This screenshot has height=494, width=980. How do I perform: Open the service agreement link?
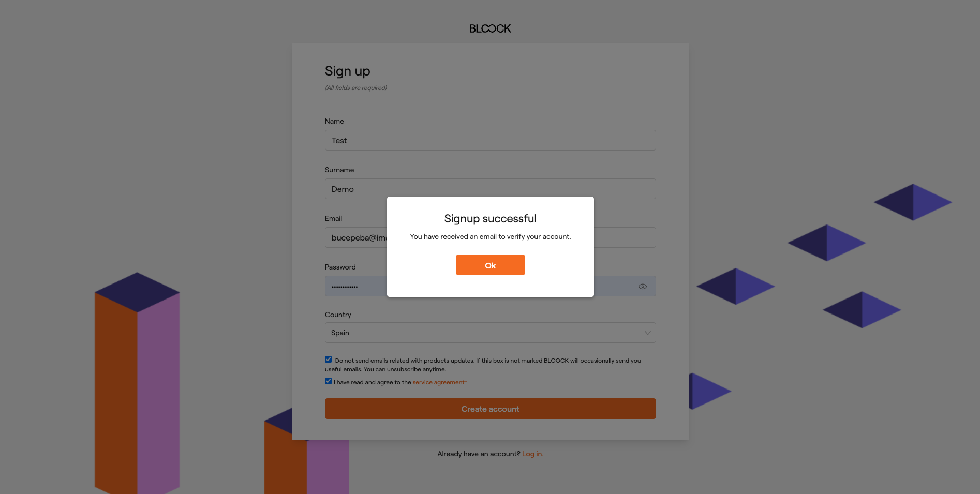[x=439, y=382]
